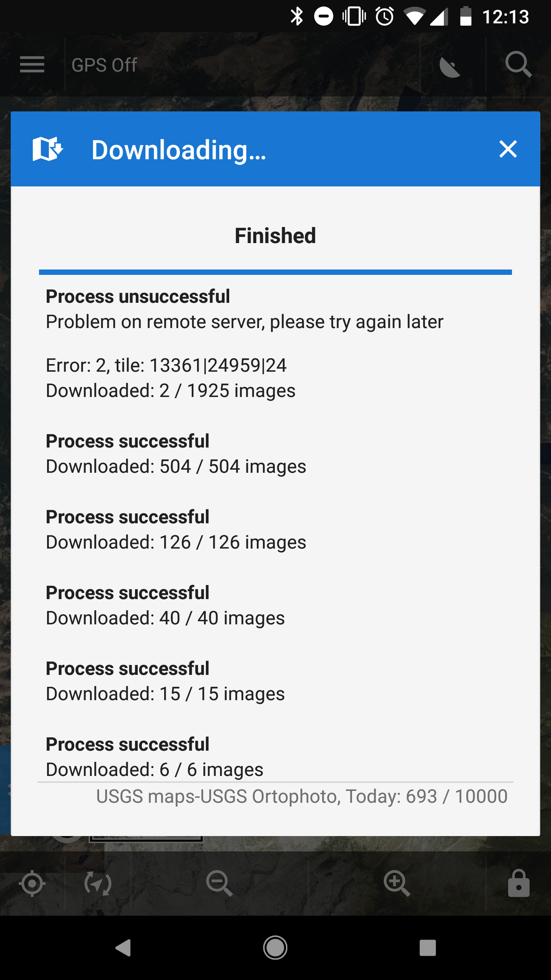Close the Downloading dialog
This screenshot has width=551, height=980.
point(508,149)
